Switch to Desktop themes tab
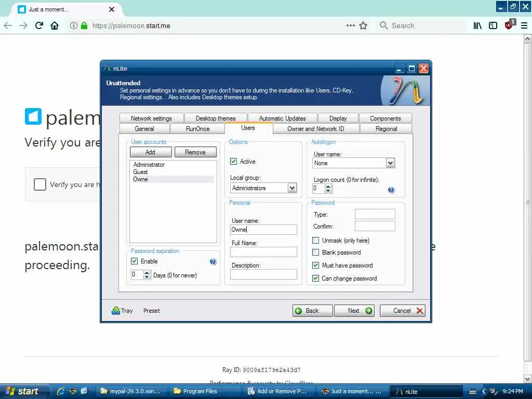The width and height of the screenshot is (532, 399). [x=216, y=118]
